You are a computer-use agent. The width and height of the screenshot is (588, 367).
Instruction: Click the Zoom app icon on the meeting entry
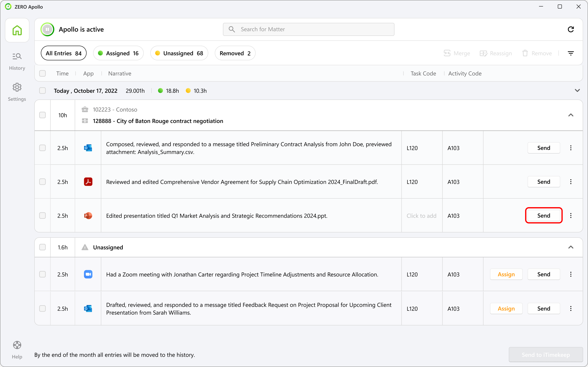[88, 274]
